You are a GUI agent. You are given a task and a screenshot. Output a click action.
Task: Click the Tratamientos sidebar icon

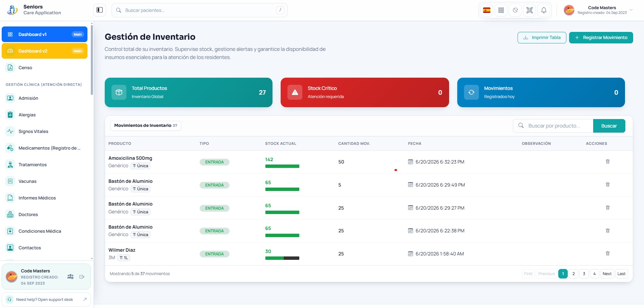[x=10, y=165]
